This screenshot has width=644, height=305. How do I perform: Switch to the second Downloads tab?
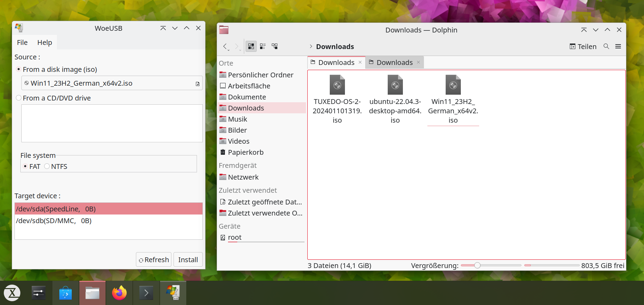pos(395,63)
